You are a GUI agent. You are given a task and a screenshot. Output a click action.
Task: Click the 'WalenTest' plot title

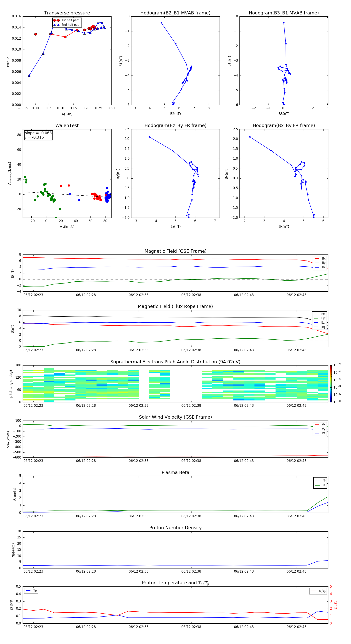67,125
